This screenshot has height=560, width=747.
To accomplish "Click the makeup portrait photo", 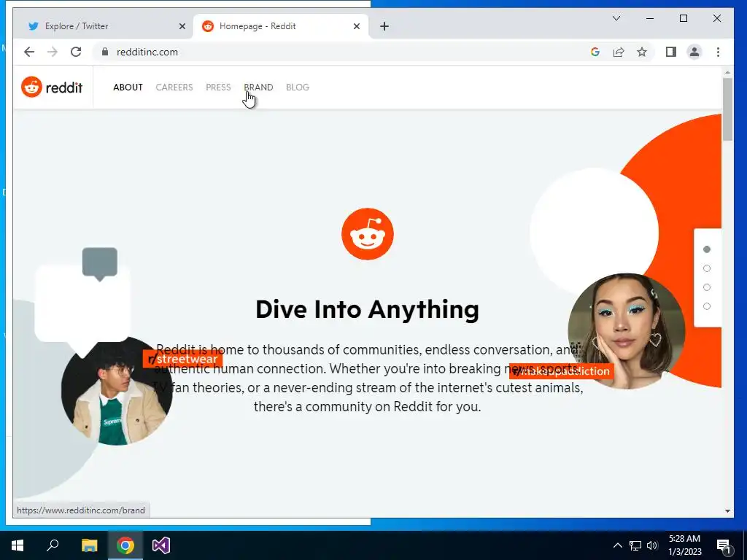I will 627,331.
